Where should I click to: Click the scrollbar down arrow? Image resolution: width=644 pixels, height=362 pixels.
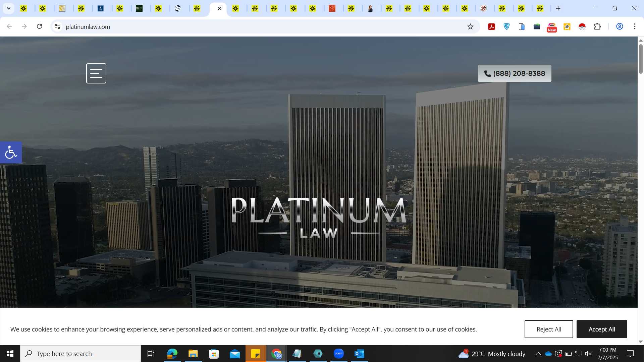(x=641, y=342)
